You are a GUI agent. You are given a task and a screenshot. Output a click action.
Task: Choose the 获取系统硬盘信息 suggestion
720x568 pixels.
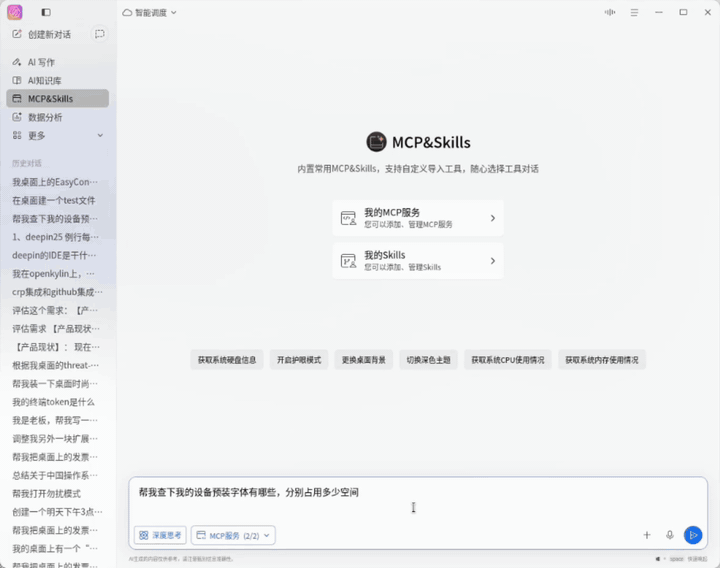tap(227, 360)
